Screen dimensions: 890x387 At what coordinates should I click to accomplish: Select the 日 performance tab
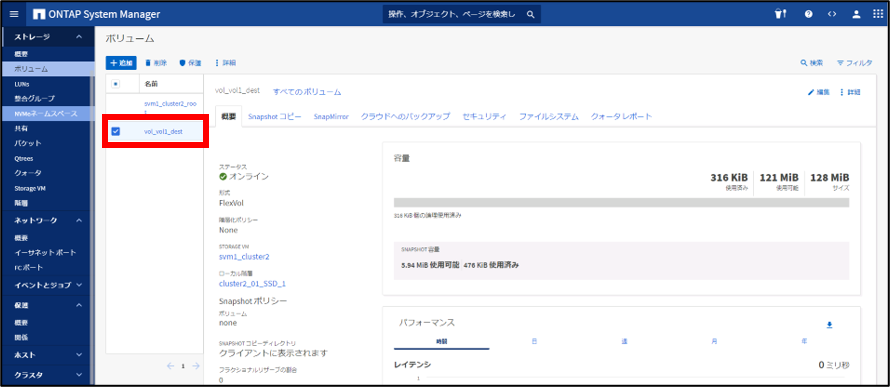[534, 341]
